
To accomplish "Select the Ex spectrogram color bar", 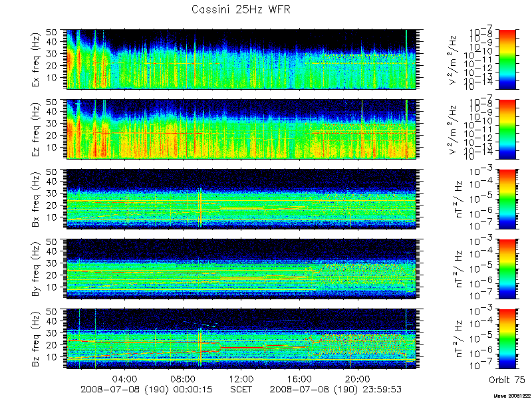I will tap(507, 59).
